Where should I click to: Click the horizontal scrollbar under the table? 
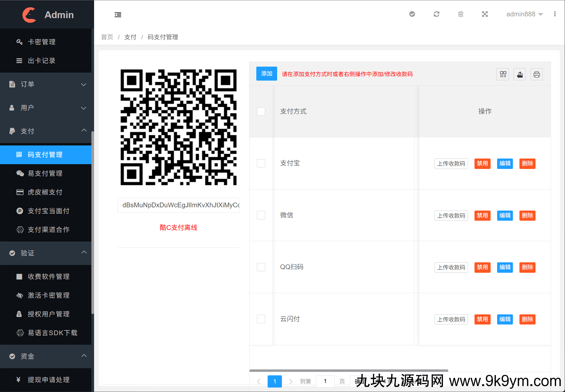(349, 371)
